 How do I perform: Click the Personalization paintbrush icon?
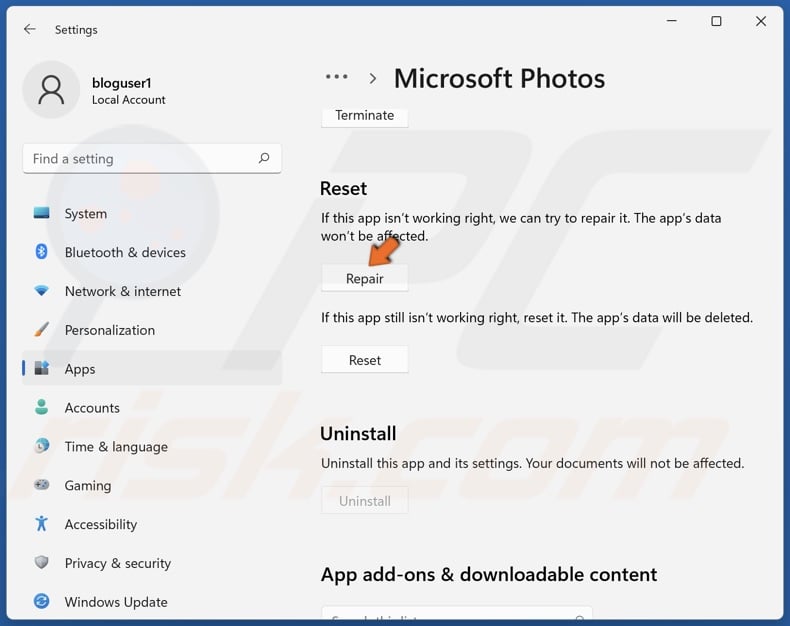pos(41,330)
